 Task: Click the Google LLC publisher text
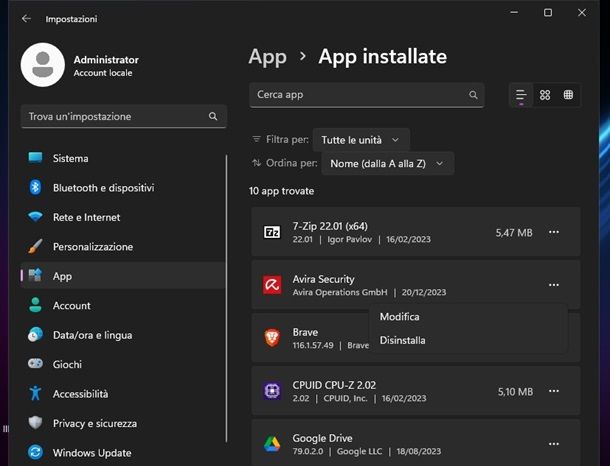(x=359, y=451)
